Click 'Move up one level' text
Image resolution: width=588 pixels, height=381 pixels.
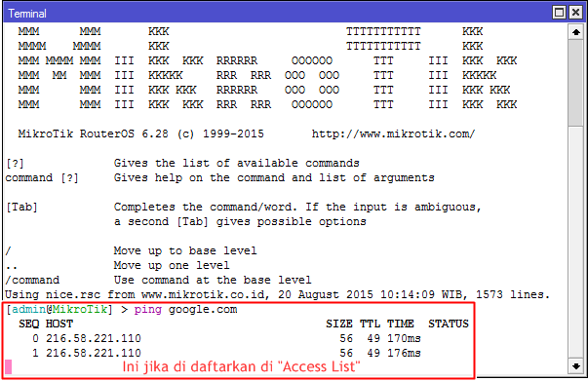[x=172, y=265]
